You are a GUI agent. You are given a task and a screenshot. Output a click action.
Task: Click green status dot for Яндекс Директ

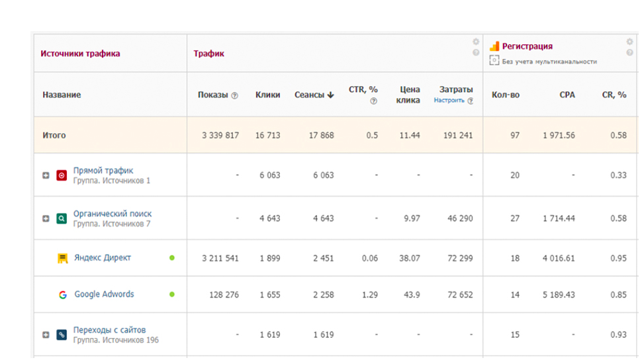pyautogui.click(x=172, y=258)
